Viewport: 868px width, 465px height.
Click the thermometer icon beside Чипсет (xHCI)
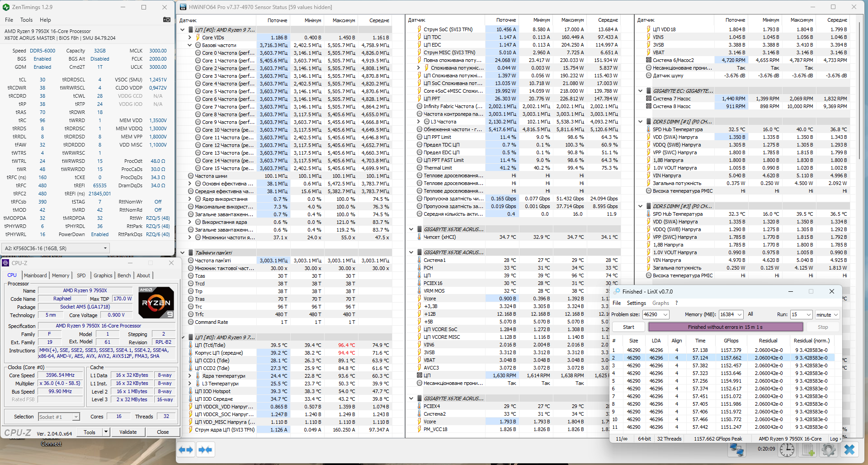click(x=420, y=237)
